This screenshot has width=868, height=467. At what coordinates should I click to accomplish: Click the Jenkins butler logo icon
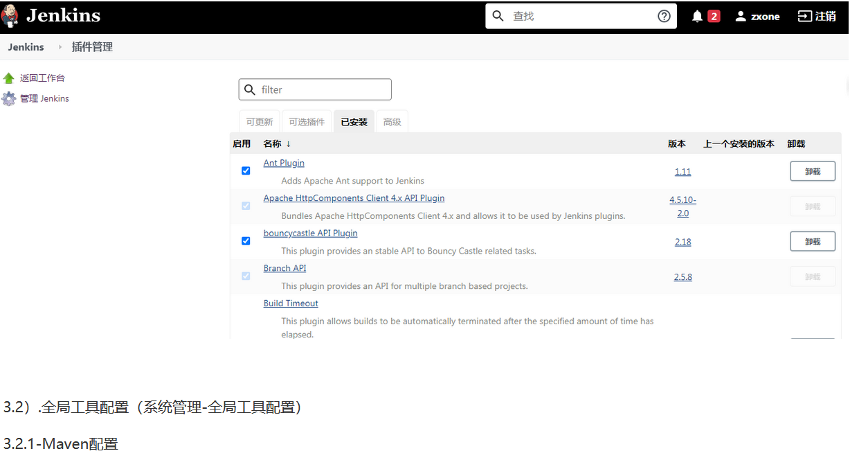coord(10,16)
